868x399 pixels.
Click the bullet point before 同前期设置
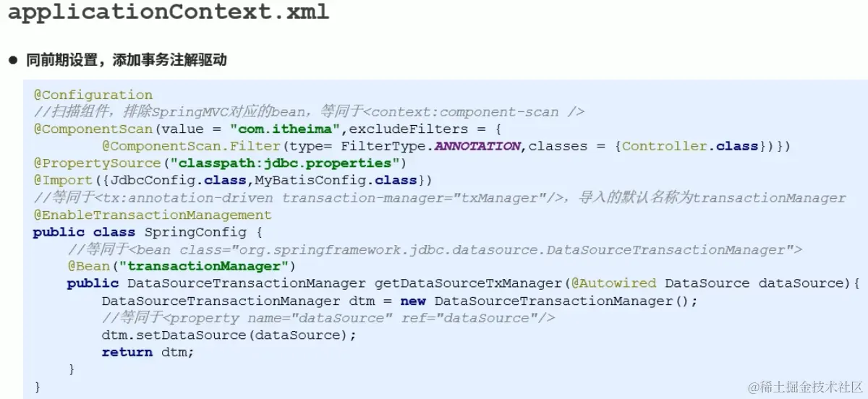point(13,60)
